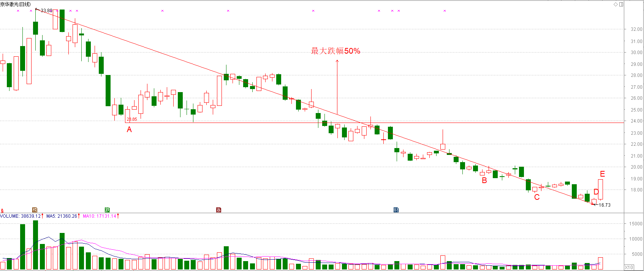Open the green 跌 event marker icon
Image resolution: width=644 pixels, height=271 pixels.
107,210
